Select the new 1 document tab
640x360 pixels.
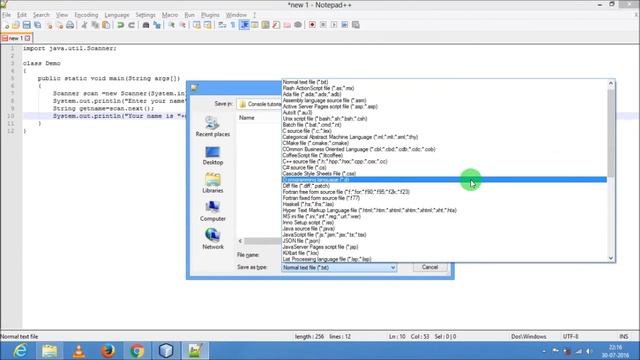pos(16,38)
